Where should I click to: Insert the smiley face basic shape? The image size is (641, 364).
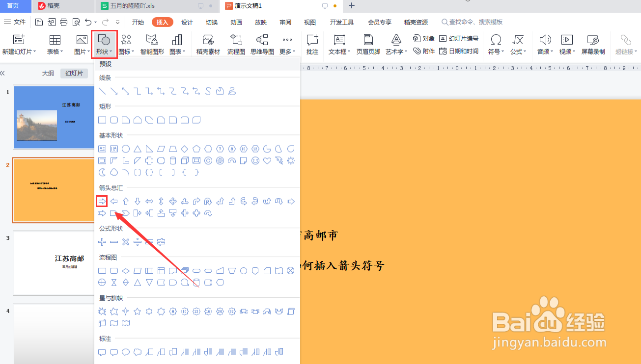pyautogui.click(x=255, y=160)
